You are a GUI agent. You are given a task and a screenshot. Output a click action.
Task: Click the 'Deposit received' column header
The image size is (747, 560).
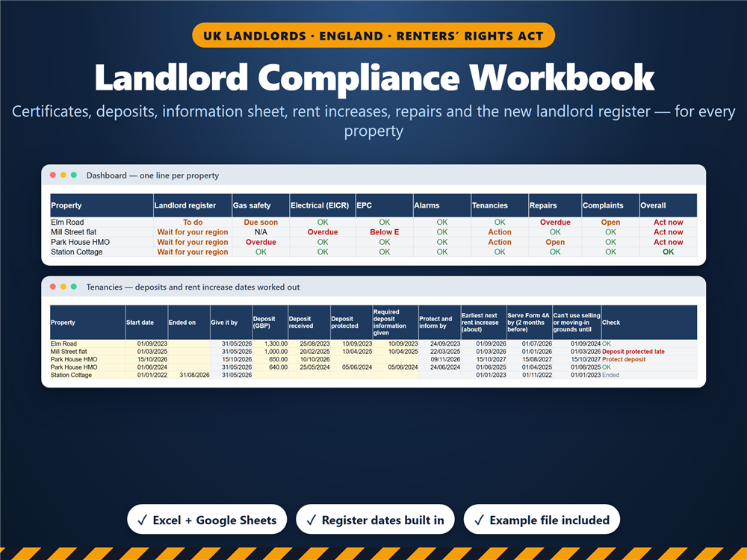click(309, 323)
